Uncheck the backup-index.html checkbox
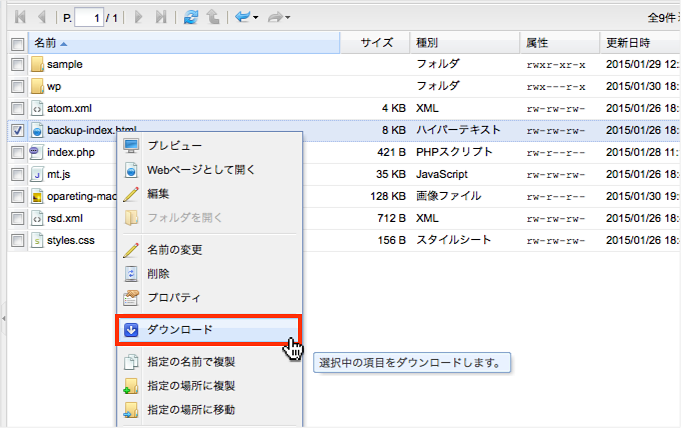 17,130
